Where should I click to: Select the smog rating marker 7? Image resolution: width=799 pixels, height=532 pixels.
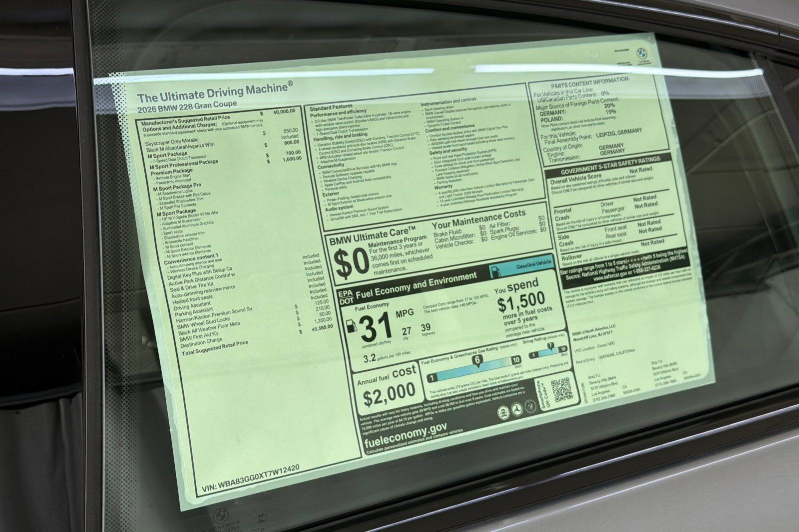tap(550, 346)
